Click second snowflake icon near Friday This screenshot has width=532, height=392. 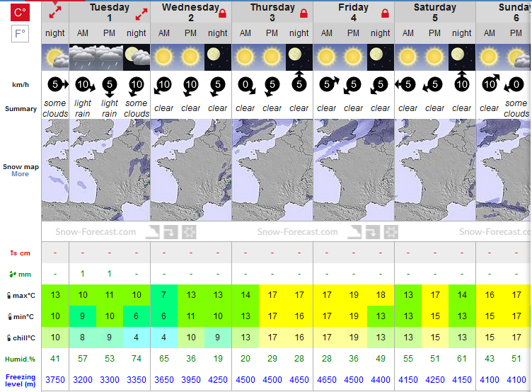point(391,232)
